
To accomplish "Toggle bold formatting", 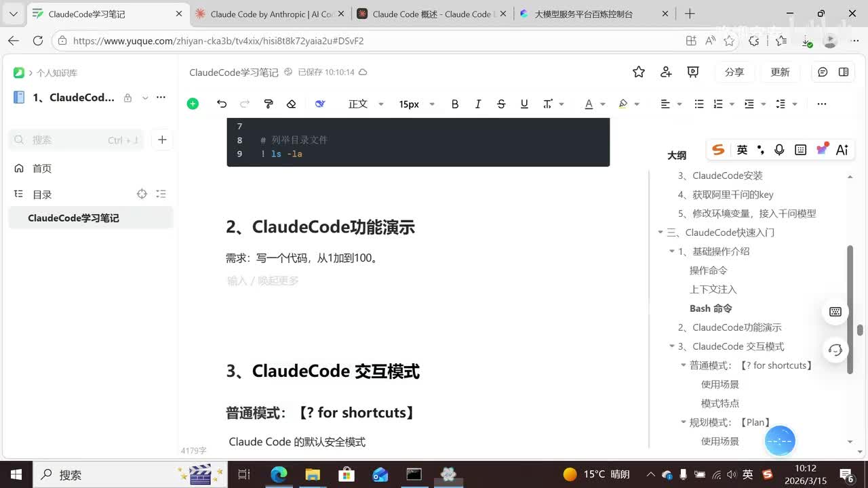I will (455, 104).
